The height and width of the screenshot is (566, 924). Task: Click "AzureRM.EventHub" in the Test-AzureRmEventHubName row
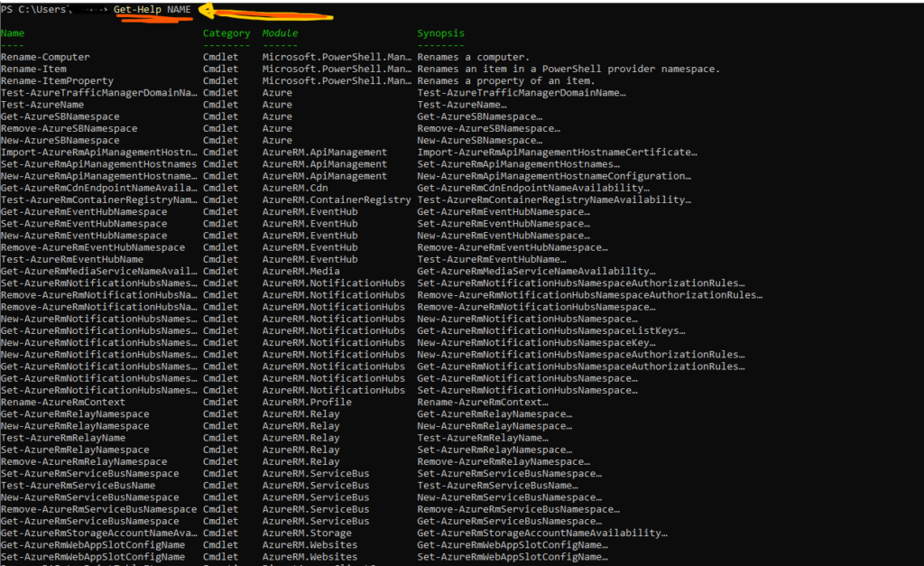[x=310, y=259]
